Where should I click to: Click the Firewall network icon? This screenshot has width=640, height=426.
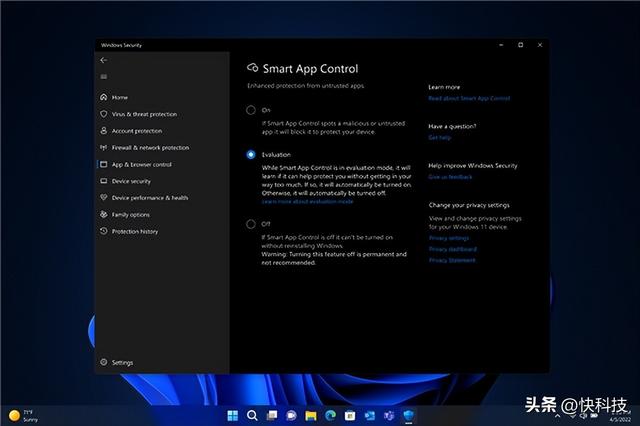tap(104, 147)
